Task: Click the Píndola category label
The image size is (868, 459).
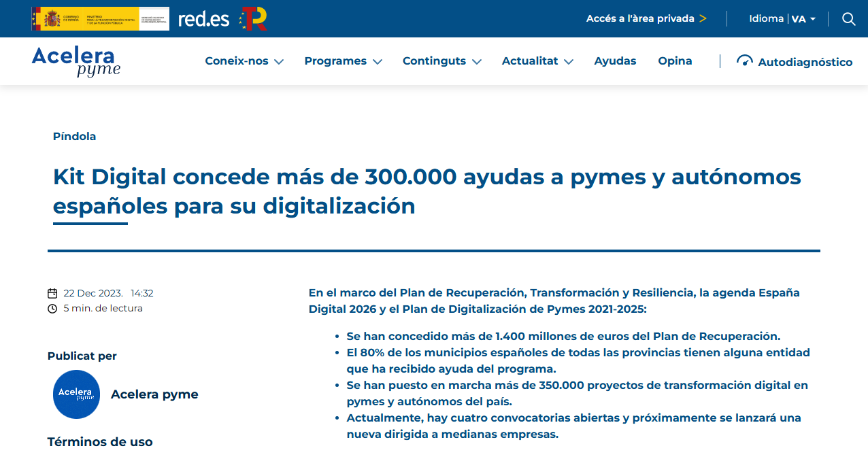Action: coord(74,137)
